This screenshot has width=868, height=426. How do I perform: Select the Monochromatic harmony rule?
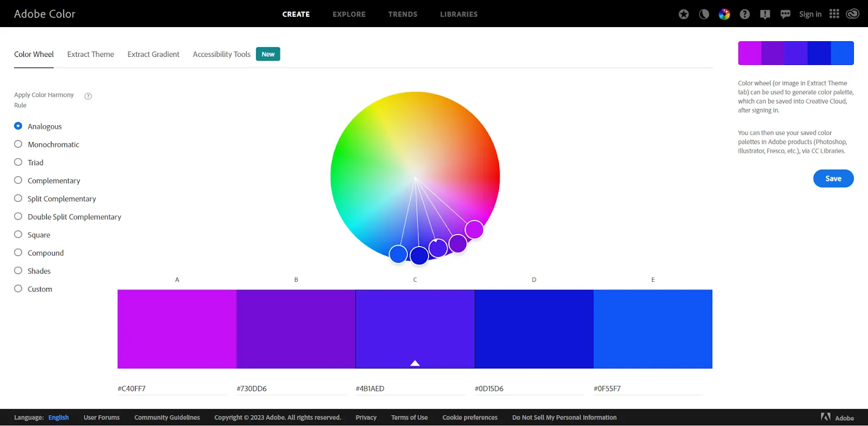[47, 144]
